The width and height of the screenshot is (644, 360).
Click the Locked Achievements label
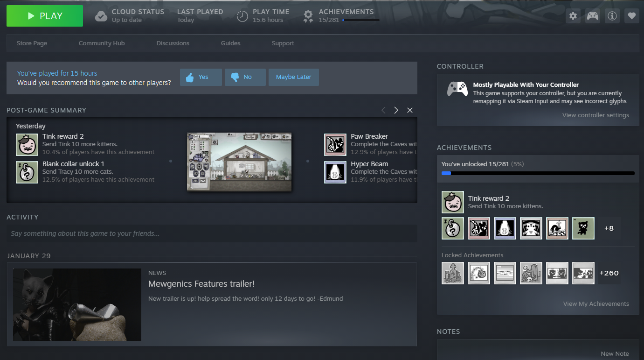472,255
